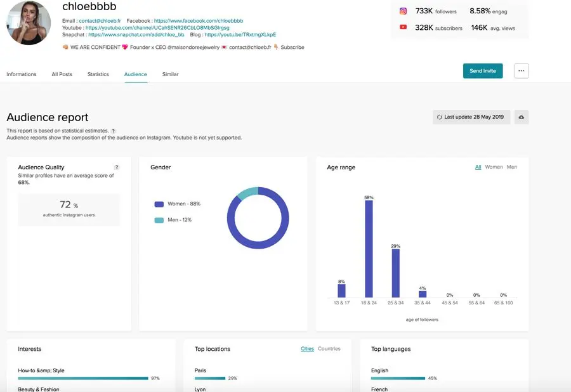Open the three-dots more options menu
Viewport: 571px width, 392px height.
click(x=521, y=71)
